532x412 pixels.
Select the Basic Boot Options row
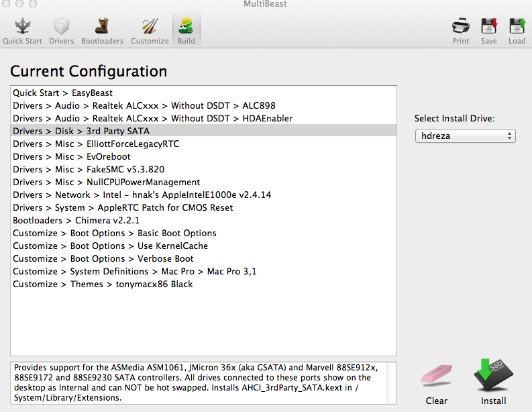coord(203,233)
